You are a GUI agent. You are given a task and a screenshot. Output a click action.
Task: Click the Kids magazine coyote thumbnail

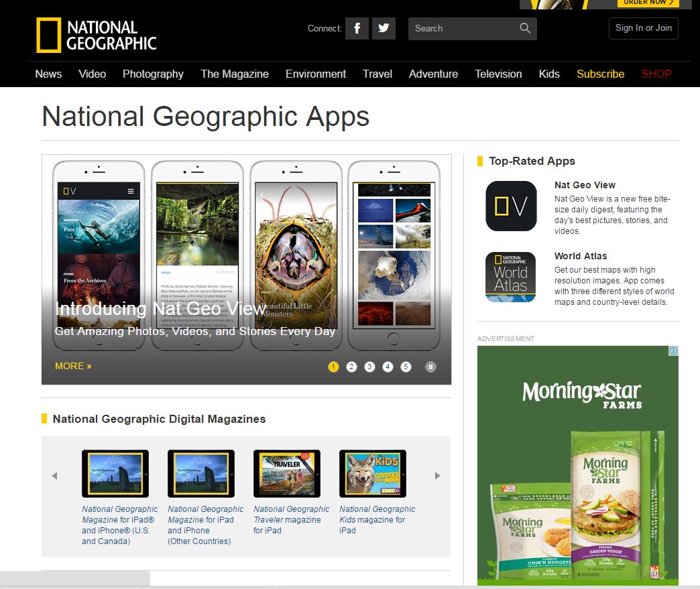click(x=373, y=474)
